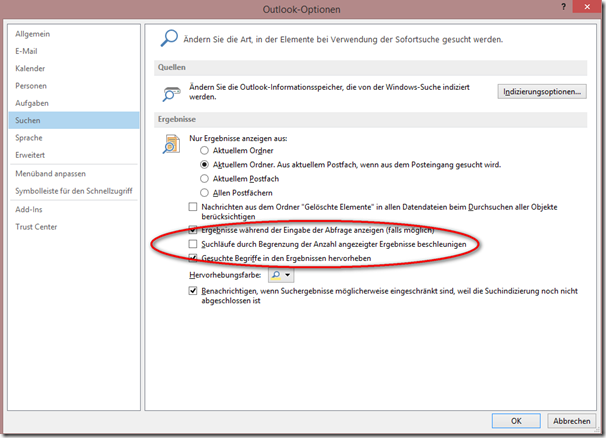The height and width of the screenshot is (438, 606).
Task: Switch to the Kalender options category
Action: [73, 68]
